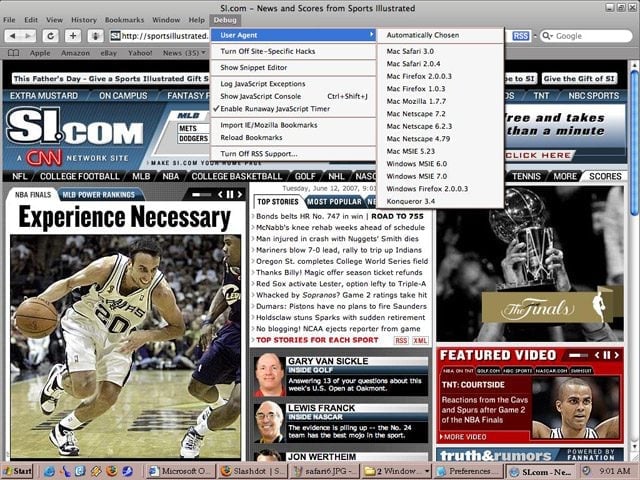Click the bug report toolbar icon

(x=96, y=36)
